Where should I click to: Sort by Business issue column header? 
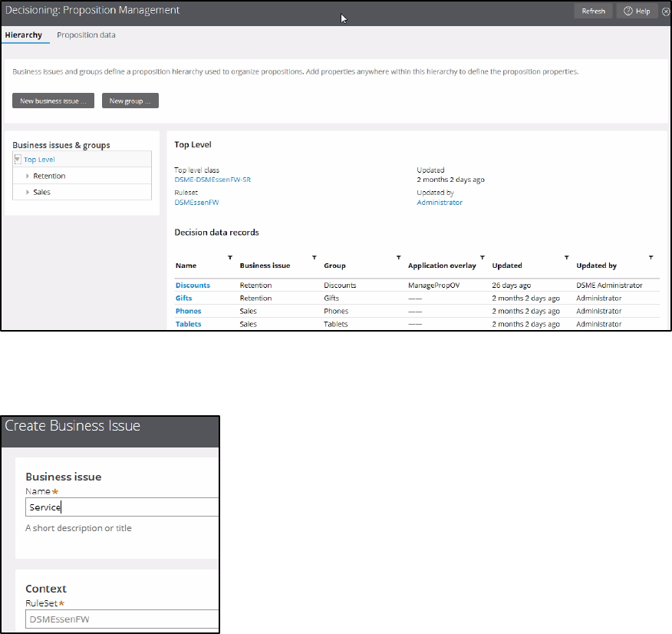pos(265,266)
